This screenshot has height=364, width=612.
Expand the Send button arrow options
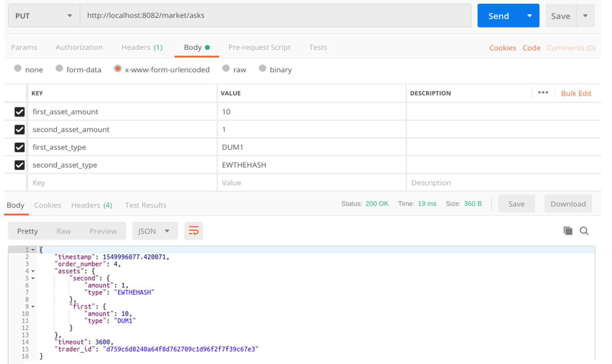pos(529,16)
